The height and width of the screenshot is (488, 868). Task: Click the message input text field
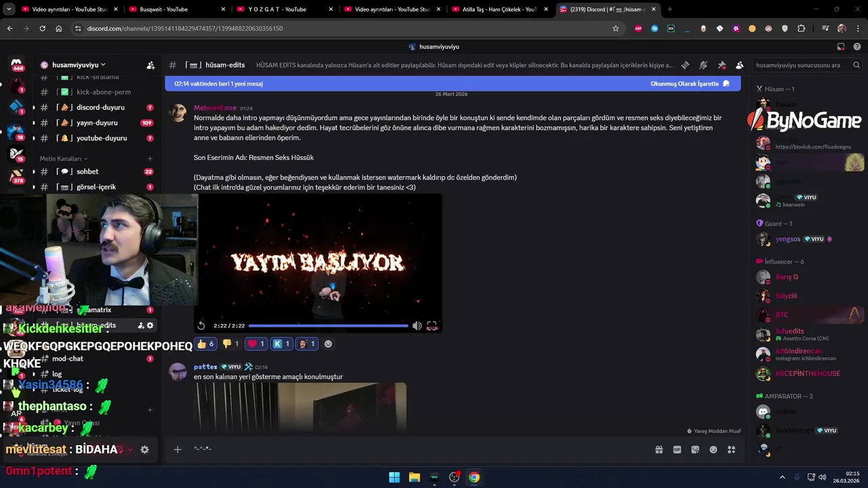pos(420,449)
